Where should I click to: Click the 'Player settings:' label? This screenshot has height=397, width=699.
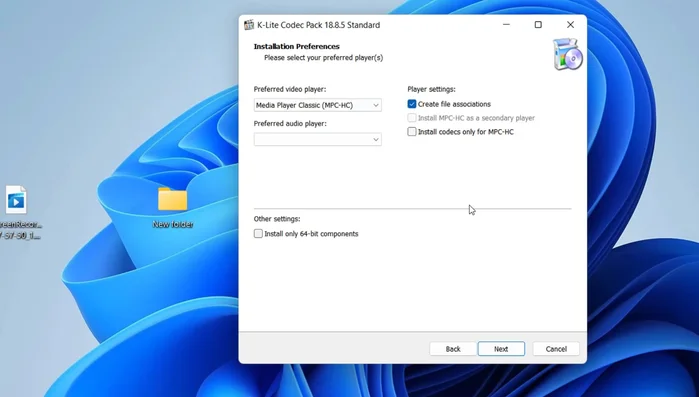point(431,89)
